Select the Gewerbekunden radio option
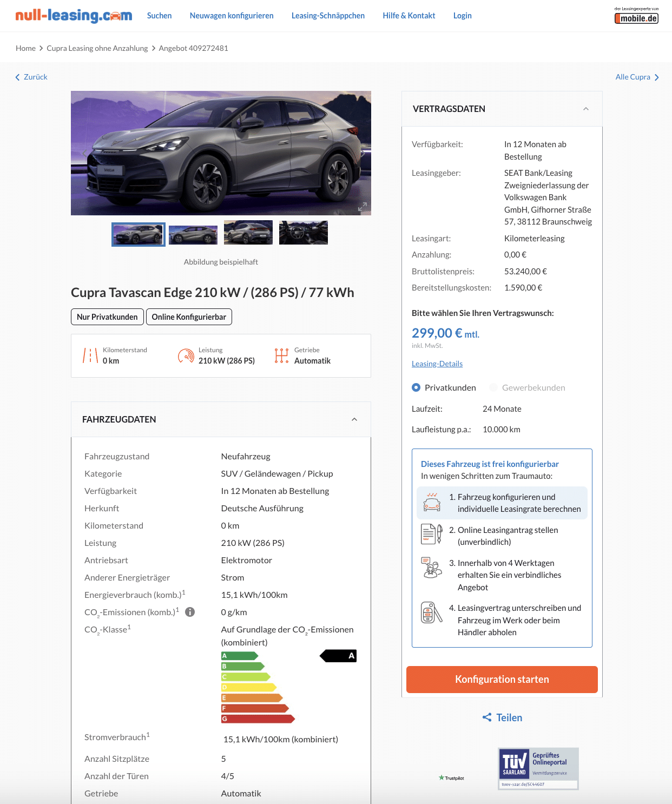 tap(493, 387)
